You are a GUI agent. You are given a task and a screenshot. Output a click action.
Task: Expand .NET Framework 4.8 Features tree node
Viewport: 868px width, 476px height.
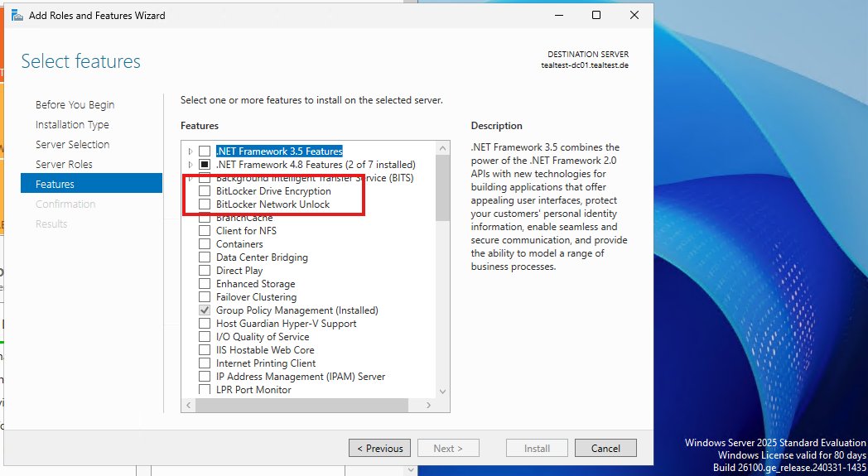(x=190, y=165)
